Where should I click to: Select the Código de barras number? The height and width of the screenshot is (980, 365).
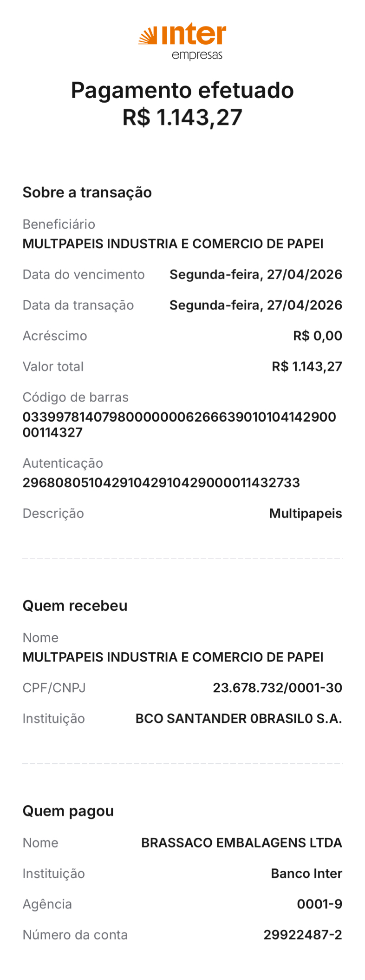[179, 424]
